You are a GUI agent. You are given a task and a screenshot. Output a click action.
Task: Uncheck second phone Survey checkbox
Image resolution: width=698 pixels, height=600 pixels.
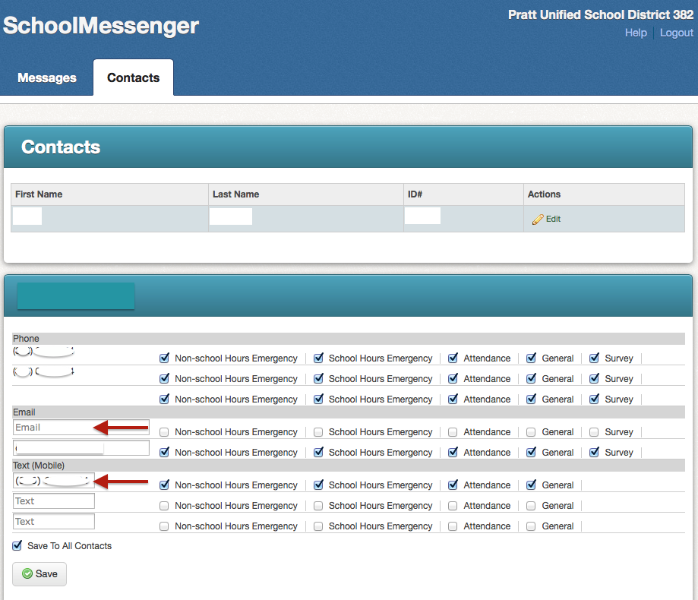click(594, 379)
